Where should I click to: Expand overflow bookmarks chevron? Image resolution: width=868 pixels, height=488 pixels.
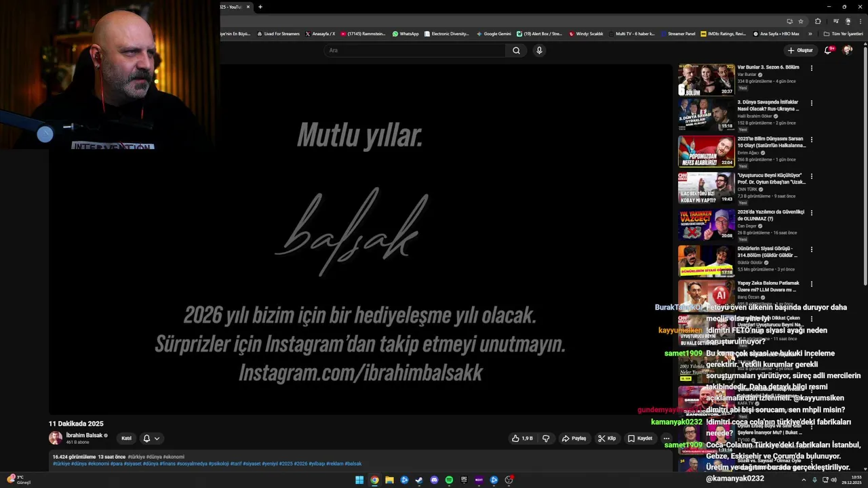point(810,33)
